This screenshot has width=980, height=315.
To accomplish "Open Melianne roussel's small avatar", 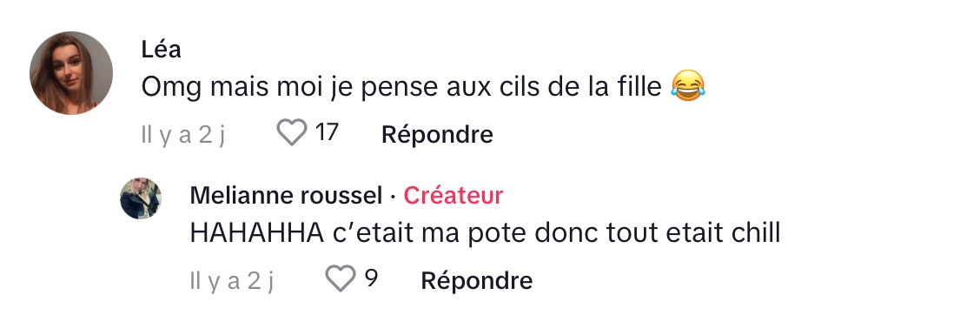I will pos(141,198).
